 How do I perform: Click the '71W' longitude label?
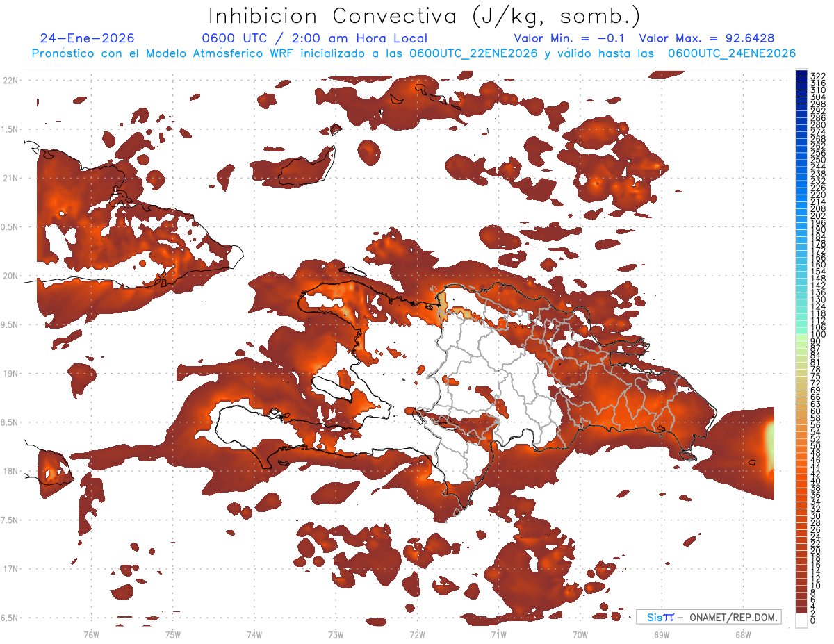(498, 634)
